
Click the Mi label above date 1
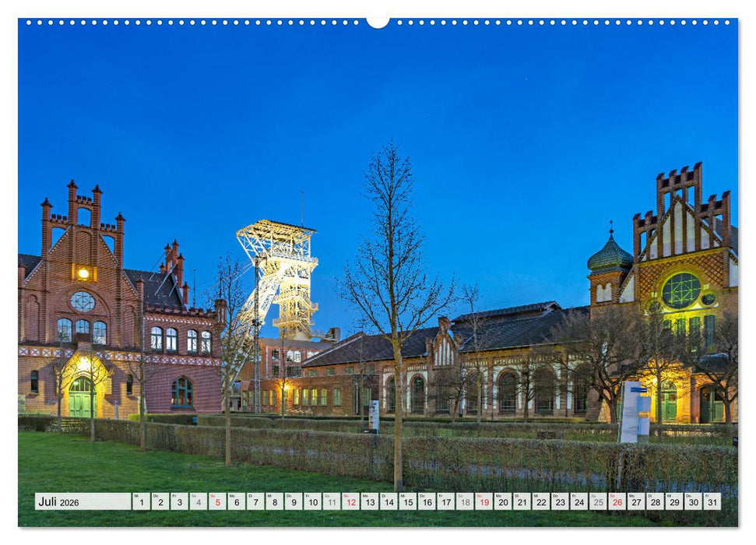click(x=136, y=495)
